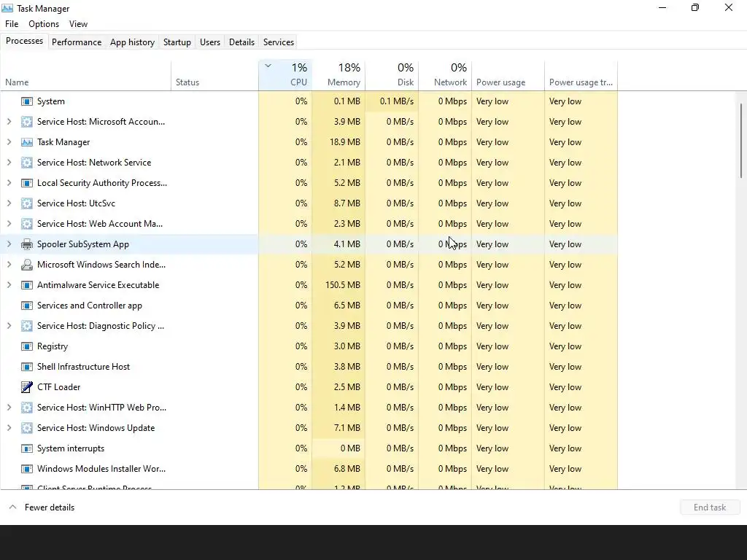Click the vertical scrollbar thumb
Image resolution: width=747 pixels, height=560 pixels.
click(x=741, y=141)
